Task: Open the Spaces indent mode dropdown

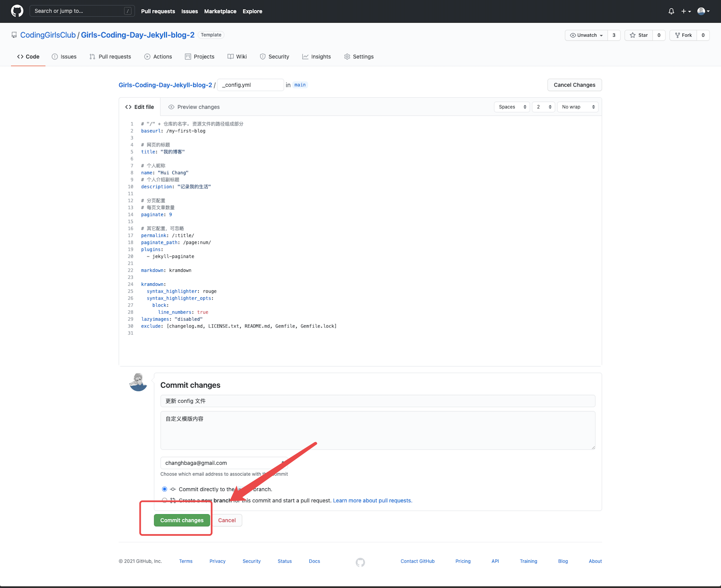Action: click(x=511, y=107)
